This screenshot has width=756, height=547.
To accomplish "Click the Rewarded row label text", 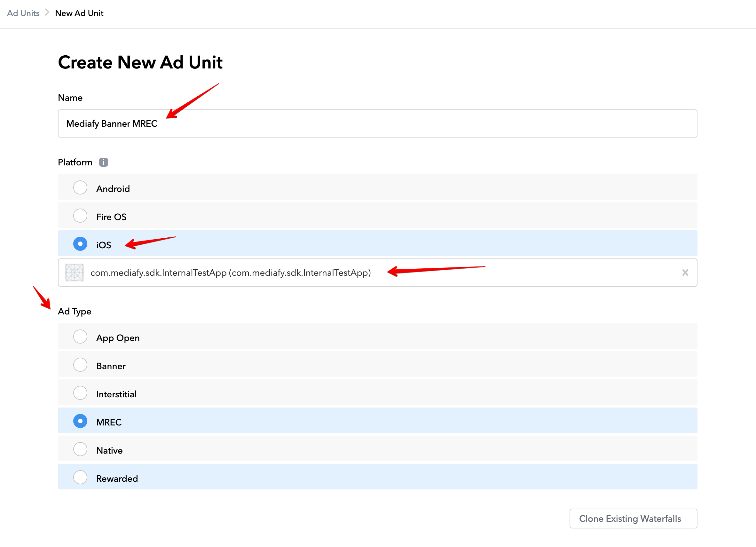I will point(117,479).
